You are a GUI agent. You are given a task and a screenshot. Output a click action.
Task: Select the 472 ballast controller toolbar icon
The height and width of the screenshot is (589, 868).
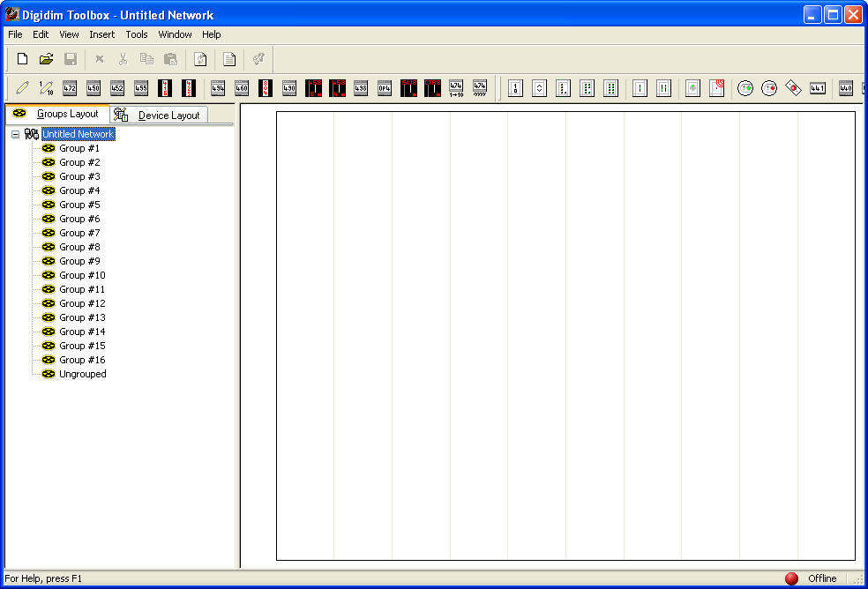click(x=70, y=88)
